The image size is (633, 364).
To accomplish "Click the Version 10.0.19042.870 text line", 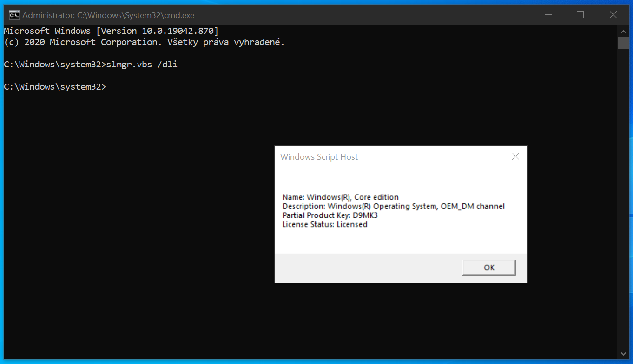I will (x=111, y=31).
